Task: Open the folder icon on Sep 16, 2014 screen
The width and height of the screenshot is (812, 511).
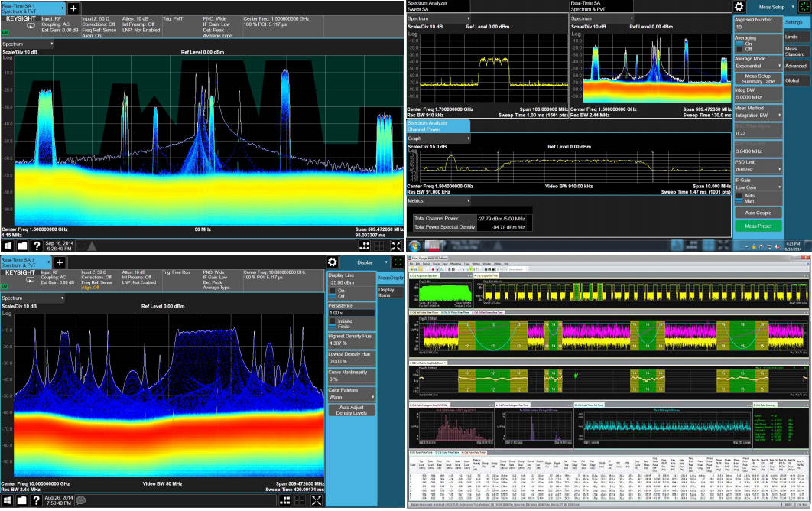Action: tap(22, 246)
